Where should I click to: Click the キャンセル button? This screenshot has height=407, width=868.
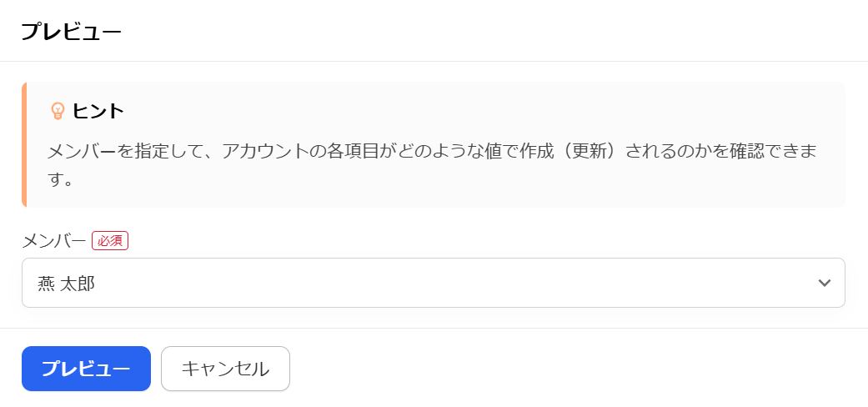coord(225,369)
